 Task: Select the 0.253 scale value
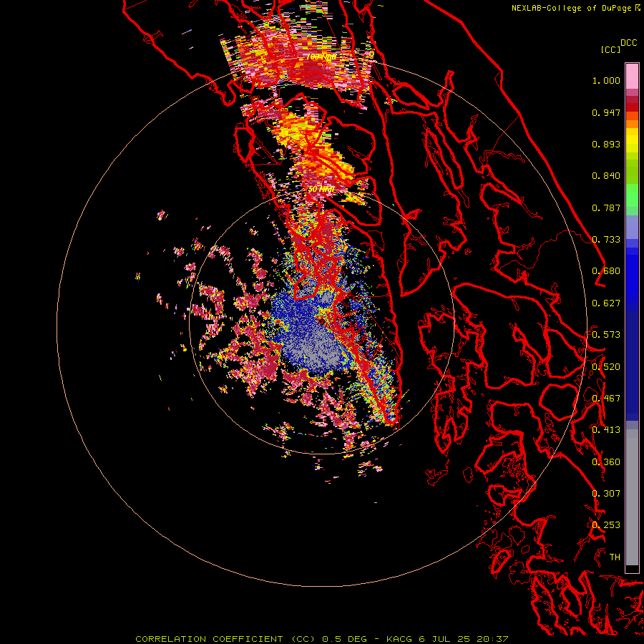(606, 525)
